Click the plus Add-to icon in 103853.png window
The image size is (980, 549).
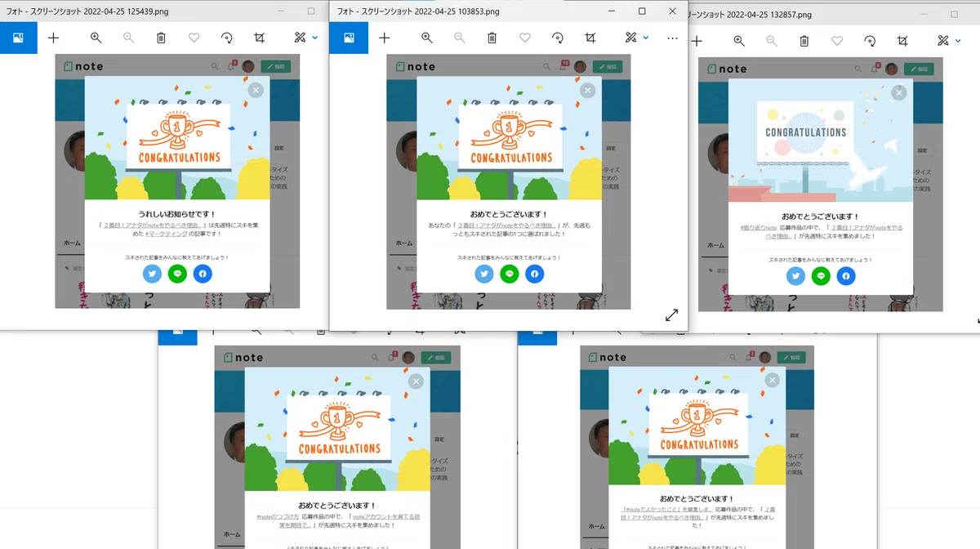[x=385, y=38]
